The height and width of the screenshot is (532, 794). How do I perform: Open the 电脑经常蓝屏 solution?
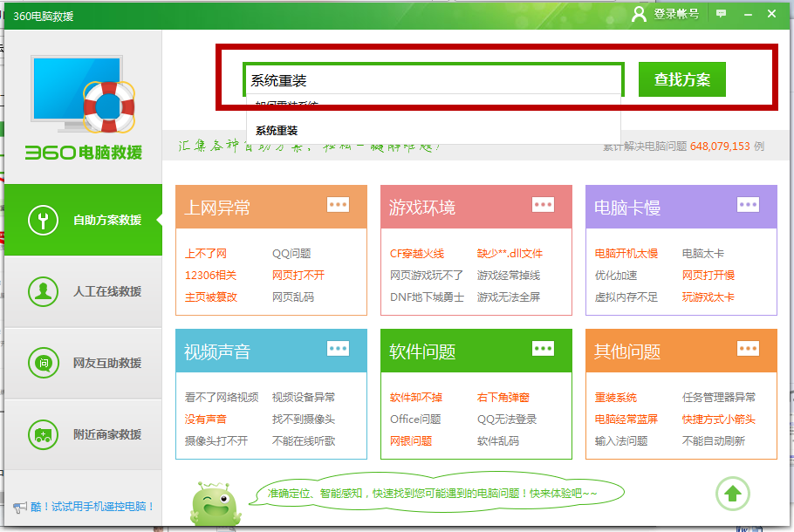pyautogui.click(x=626, y=419)
